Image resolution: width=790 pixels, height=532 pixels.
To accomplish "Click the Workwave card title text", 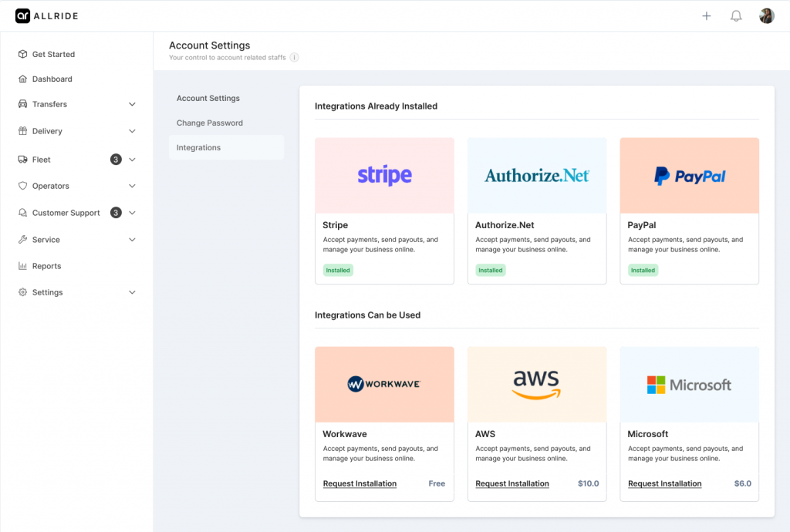I will [345, 434].
